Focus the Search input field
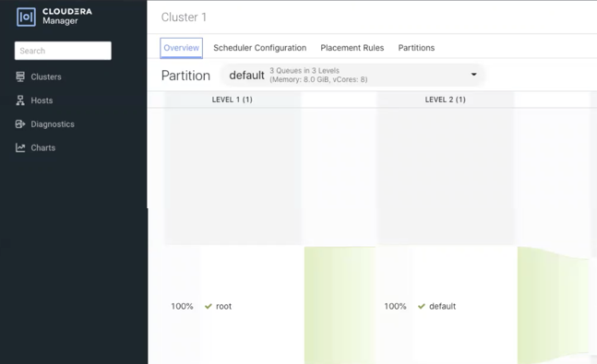The height and width of the screenshot is (364, 597). [x=63, y=51]
